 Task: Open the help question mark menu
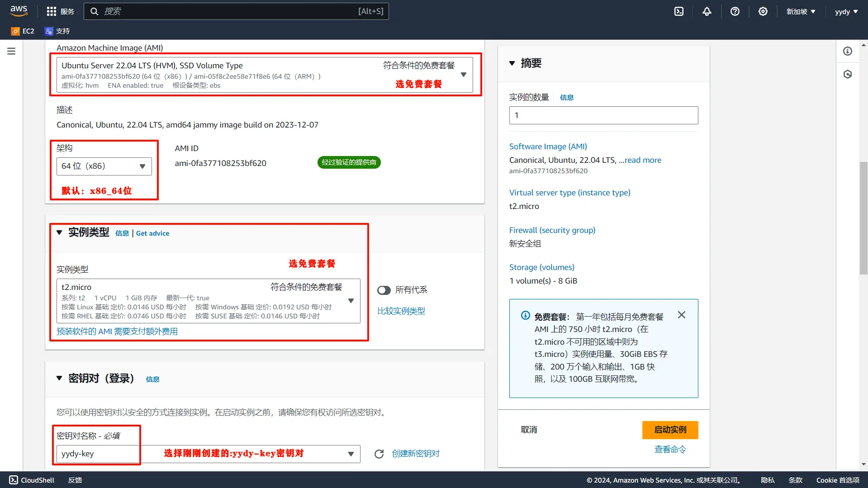click(x=735, y=11)
